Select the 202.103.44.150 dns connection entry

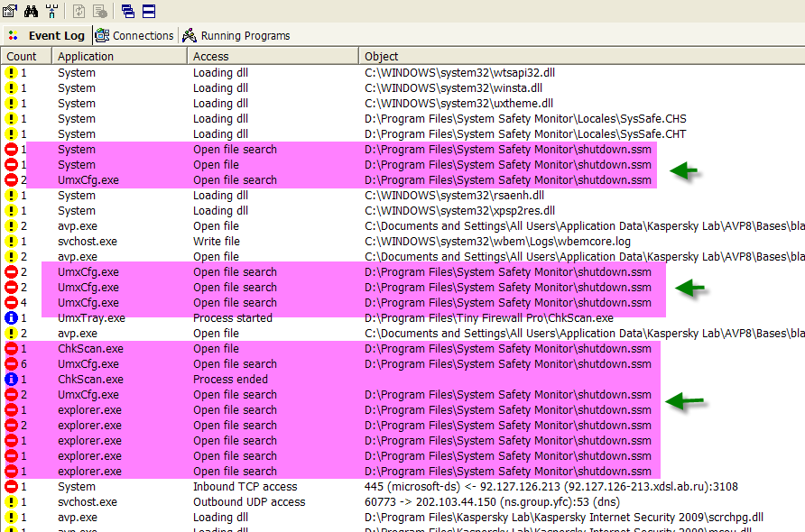492,501
